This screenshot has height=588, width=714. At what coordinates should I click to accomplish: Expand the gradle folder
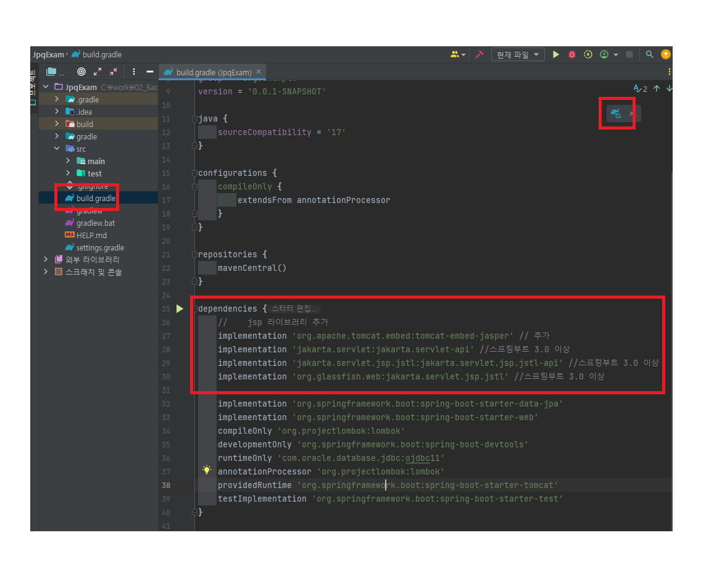[x=56, y=136]
